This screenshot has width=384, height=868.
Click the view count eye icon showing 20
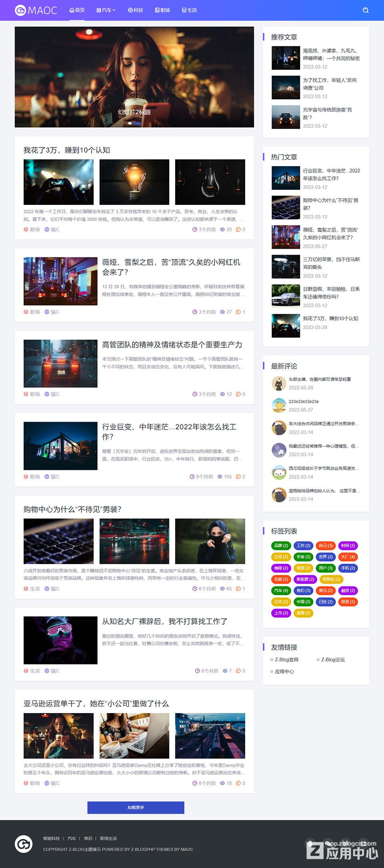222,230
